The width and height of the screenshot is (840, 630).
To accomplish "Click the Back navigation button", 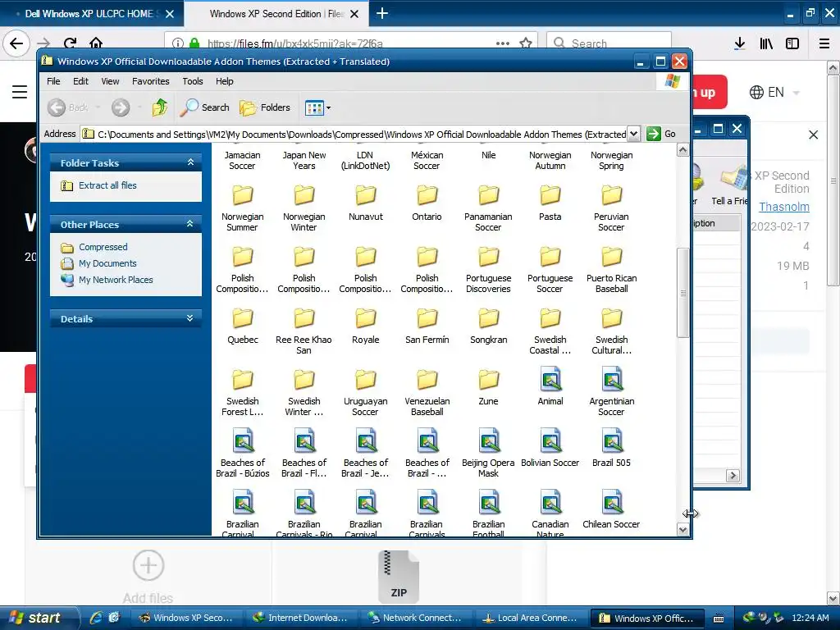I will [67, 107].
